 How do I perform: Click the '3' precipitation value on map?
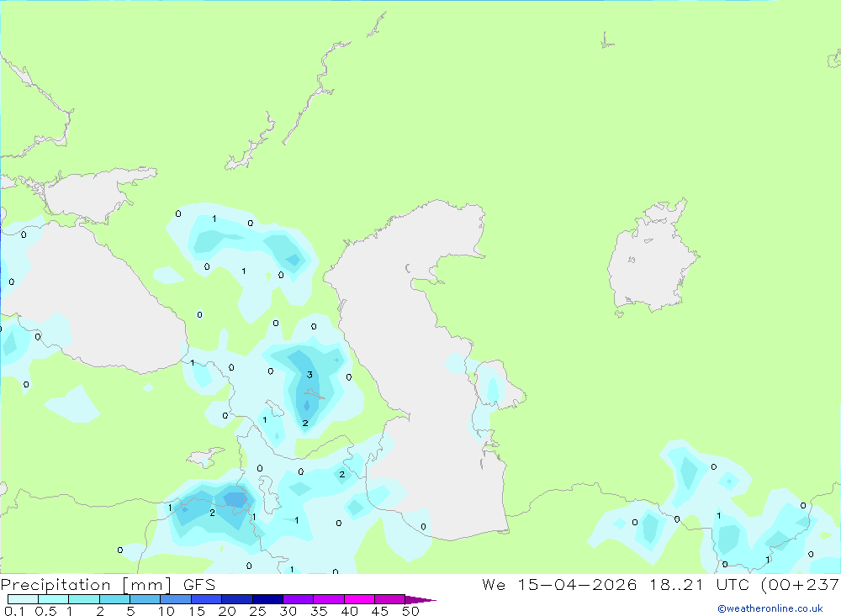(309, 375)
